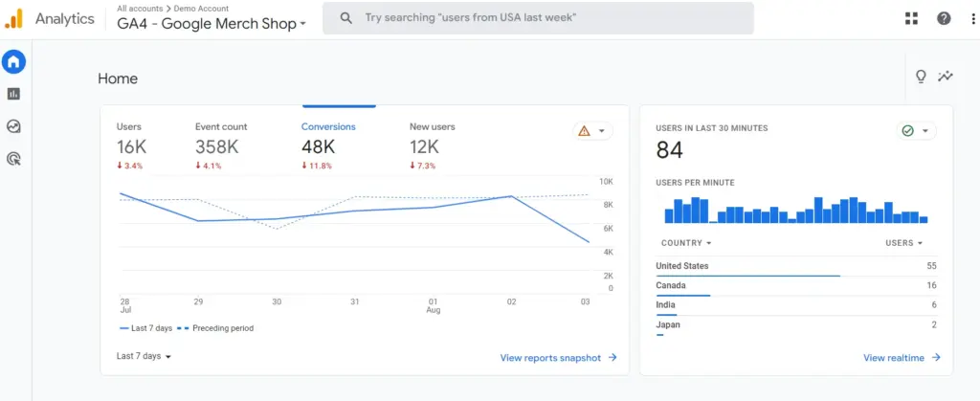Screen dimensions: 980x401
Task: Open the Google apps grid icon
Action: pyautogui.click(x=912, y=19)
